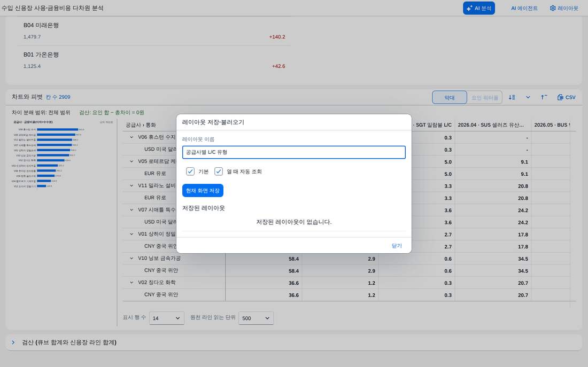Click the 2026.04 · SUS 셀러즈 유산 column header
Viewport: 588px width, 367px height.
491,125
